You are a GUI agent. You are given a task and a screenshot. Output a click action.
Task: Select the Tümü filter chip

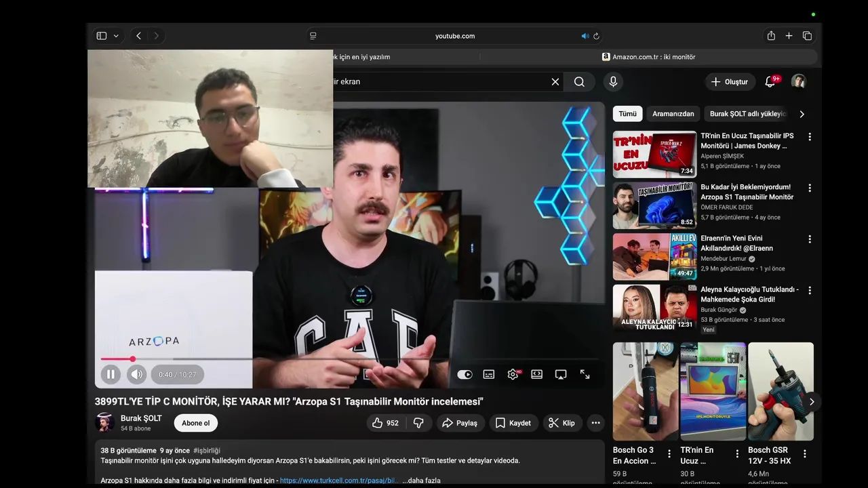(628, 114)
